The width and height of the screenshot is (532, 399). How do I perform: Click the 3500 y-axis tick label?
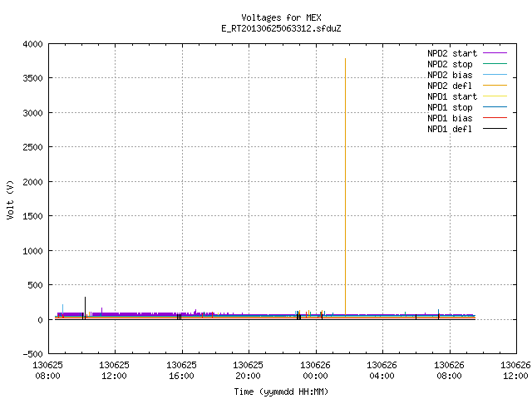click(33, 78)
